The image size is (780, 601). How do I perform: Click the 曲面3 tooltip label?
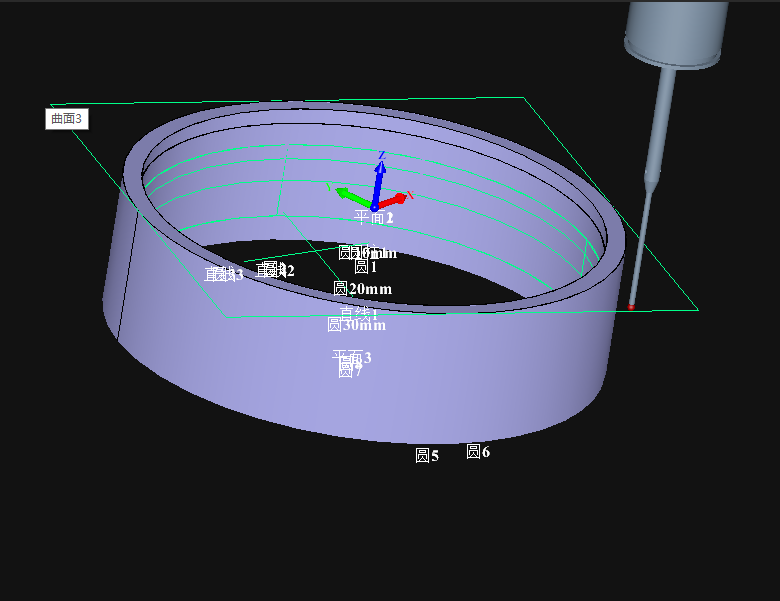pos(68,119)
